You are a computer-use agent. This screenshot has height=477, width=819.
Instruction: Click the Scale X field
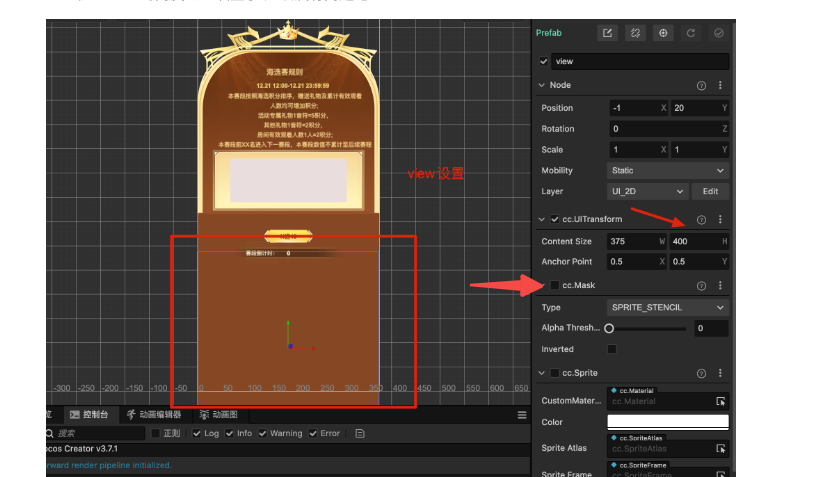(x=638, y=150)
